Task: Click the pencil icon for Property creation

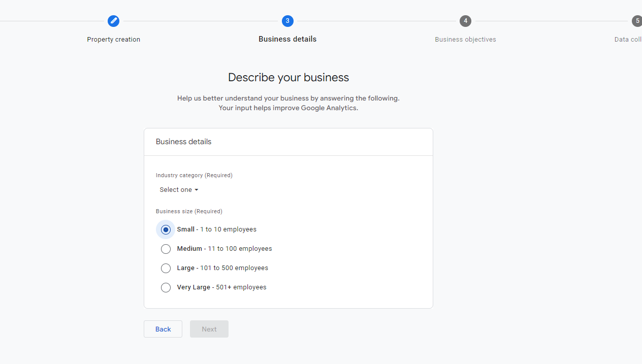Action: coord(113,21)
